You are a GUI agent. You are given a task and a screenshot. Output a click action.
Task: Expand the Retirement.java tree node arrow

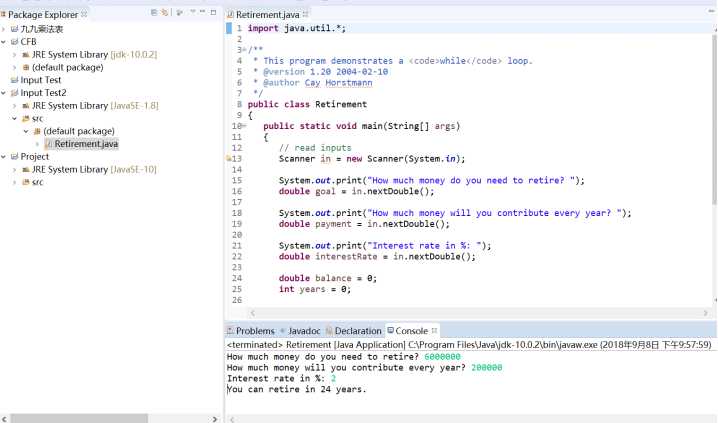click(x=38, y=144)
